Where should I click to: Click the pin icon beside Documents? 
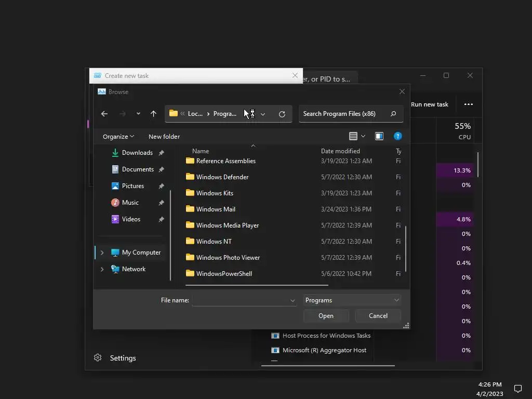coord(162,169)
